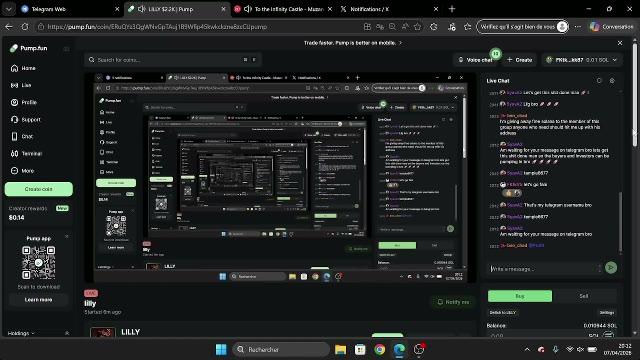Viewport: 640px width, 360px height.
Task: Go back to the previous page
Action: 9,27
